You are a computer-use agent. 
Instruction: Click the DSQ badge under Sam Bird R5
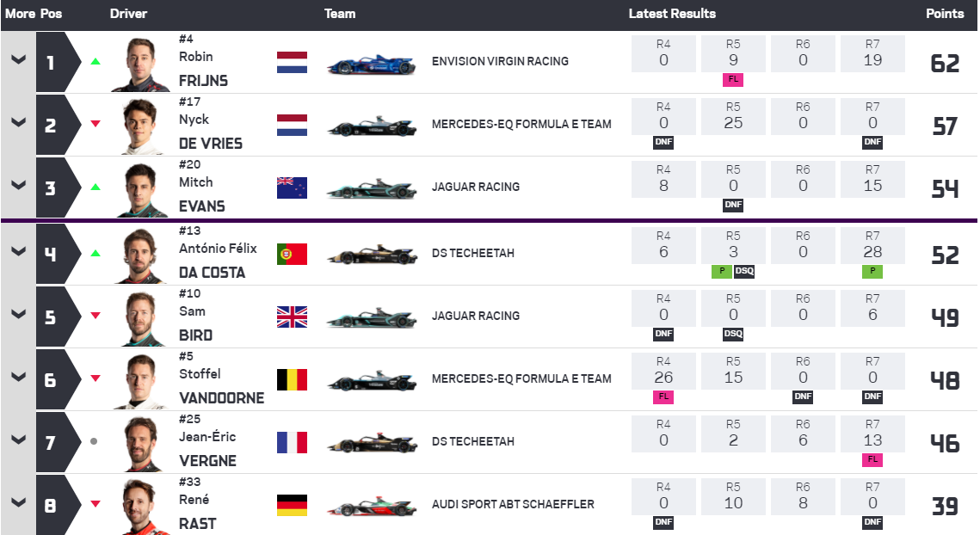coord(733,334)
